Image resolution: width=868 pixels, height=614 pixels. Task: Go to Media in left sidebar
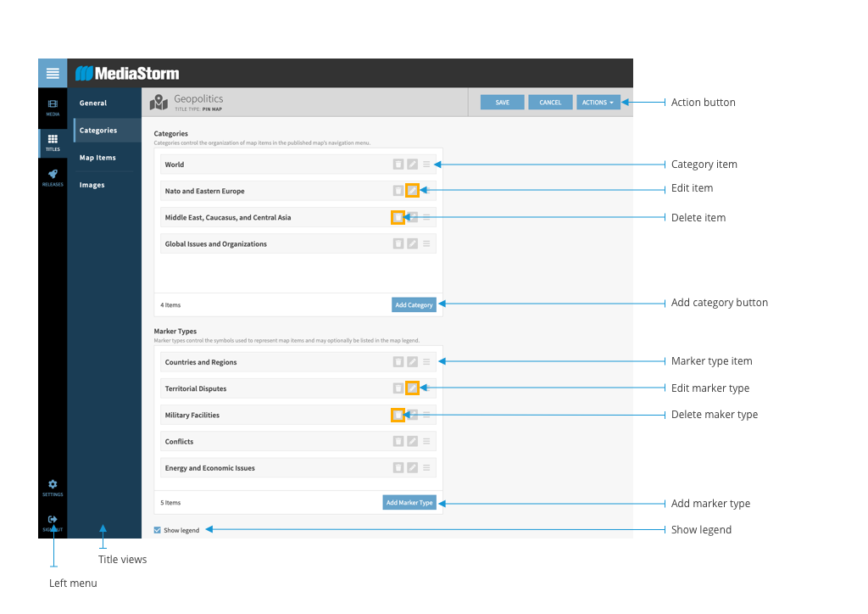coord(53,107)
